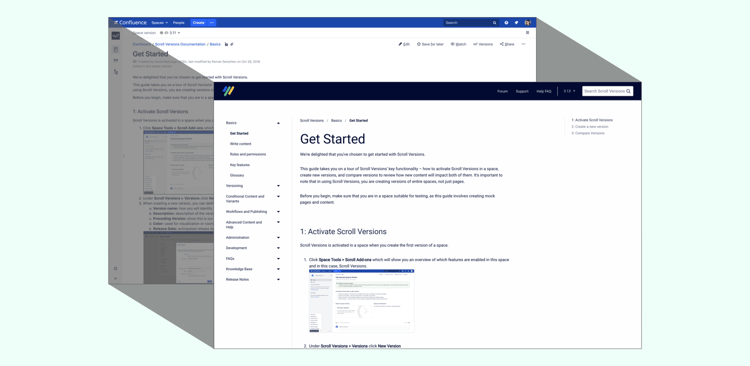Expand the Workflows and Publishing arrow
This screenshot has width=750, height=366.
point(278,211)
